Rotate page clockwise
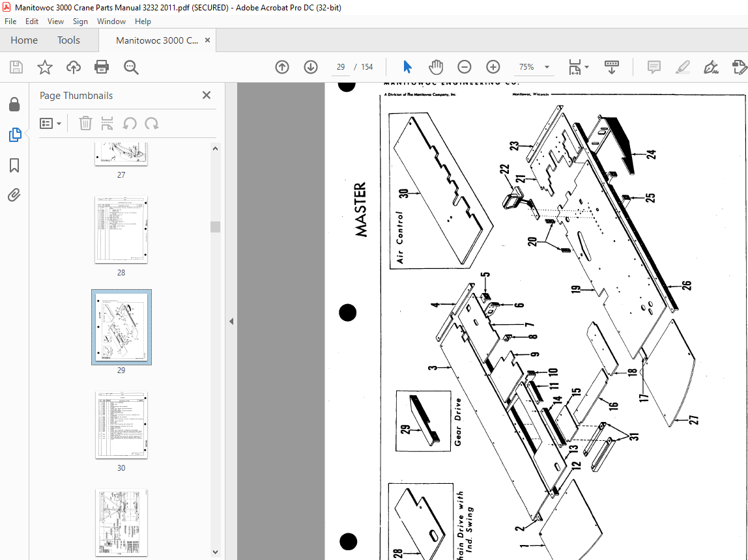Screen dimensions: 748x560 coord(152,124)
